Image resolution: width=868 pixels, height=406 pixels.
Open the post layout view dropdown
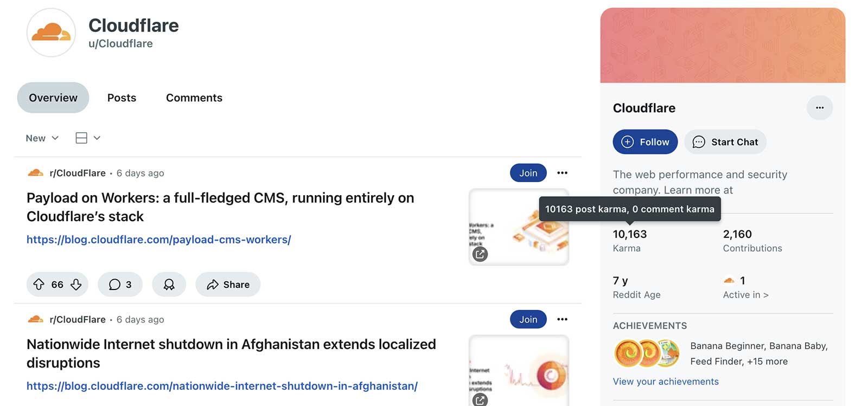(x=87, y=138)
